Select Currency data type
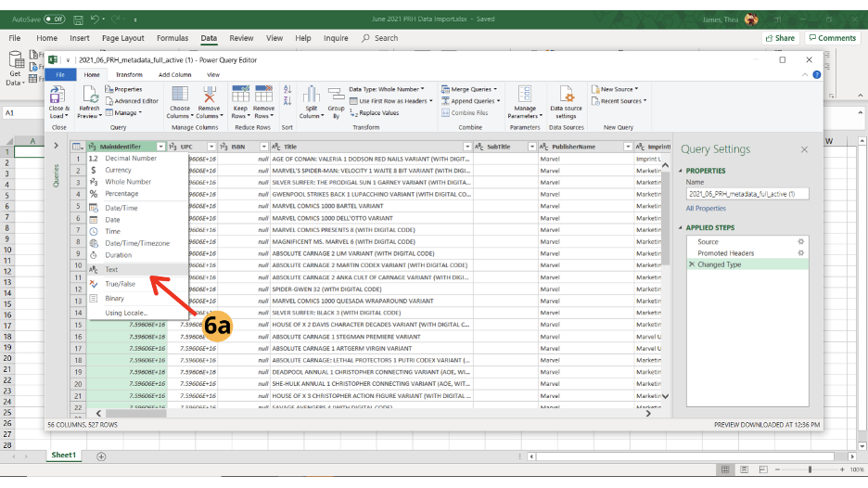The width and height of the screenshot is (868, 488). [138, 170]
